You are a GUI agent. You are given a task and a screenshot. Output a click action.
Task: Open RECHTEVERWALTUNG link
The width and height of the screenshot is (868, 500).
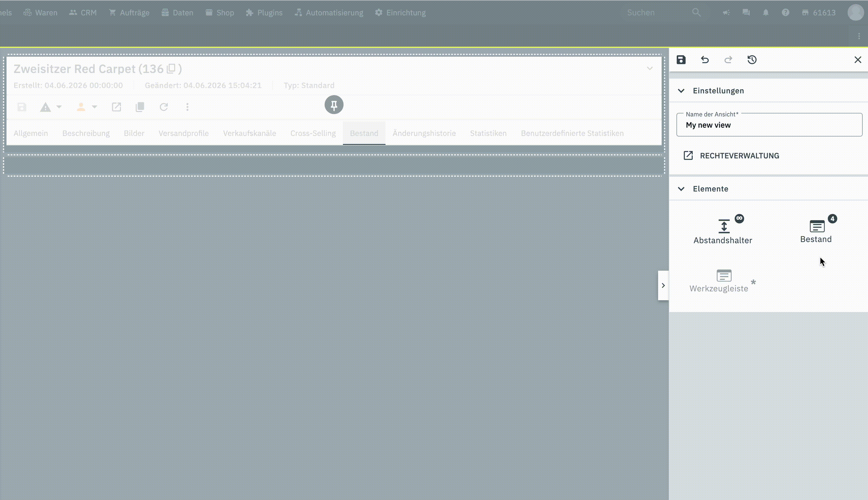pos(731,155)
